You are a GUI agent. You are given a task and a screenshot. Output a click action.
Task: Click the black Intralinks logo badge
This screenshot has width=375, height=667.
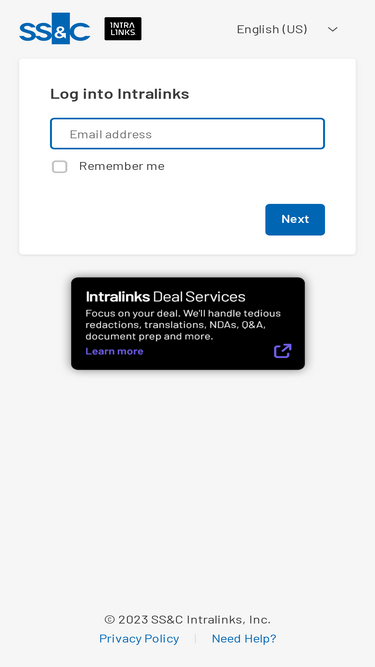point(123,29)
